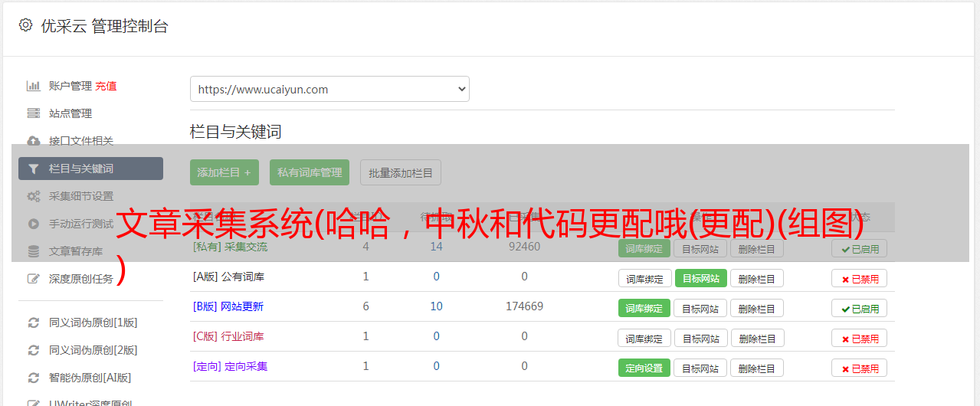Click the cloud upload icon for 接口文件相关
The image size is (980, 406).
pyautogui.click(x=34, y=141)
